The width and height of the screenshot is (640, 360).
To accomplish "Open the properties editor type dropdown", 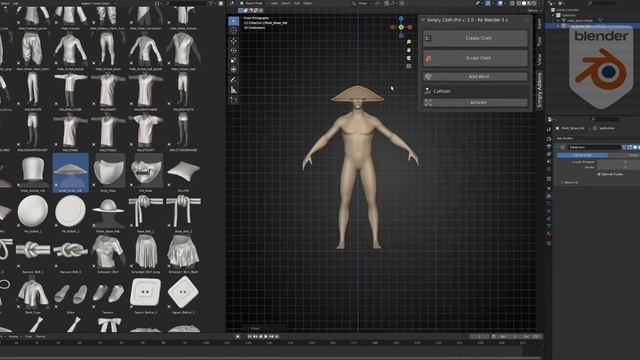I will point(550,119).
